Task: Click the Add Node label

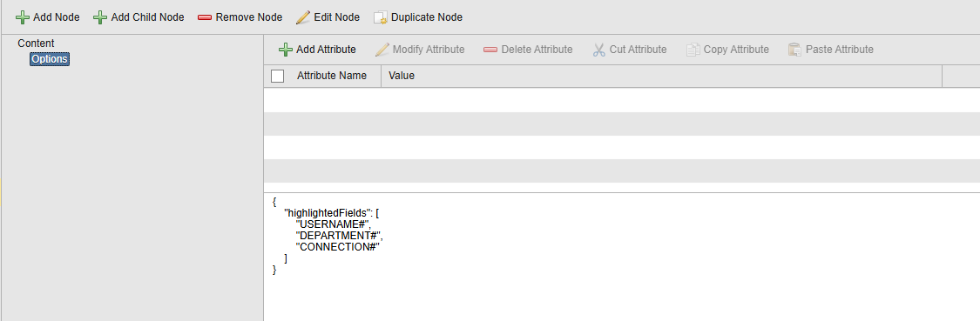Action: pyautogui.click(x=57, y=17)
